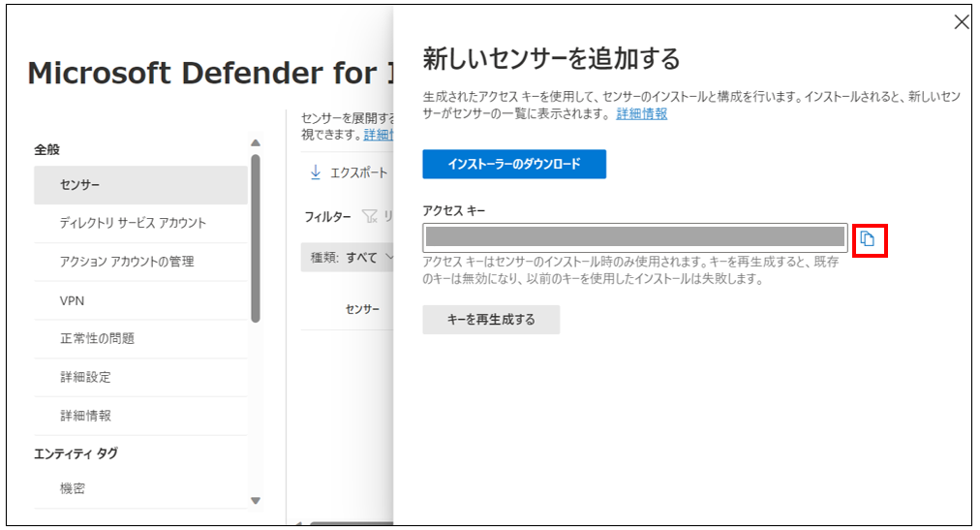
Task: Open 詳細設定 in the sidebar
Action: (x=140, y=378)
